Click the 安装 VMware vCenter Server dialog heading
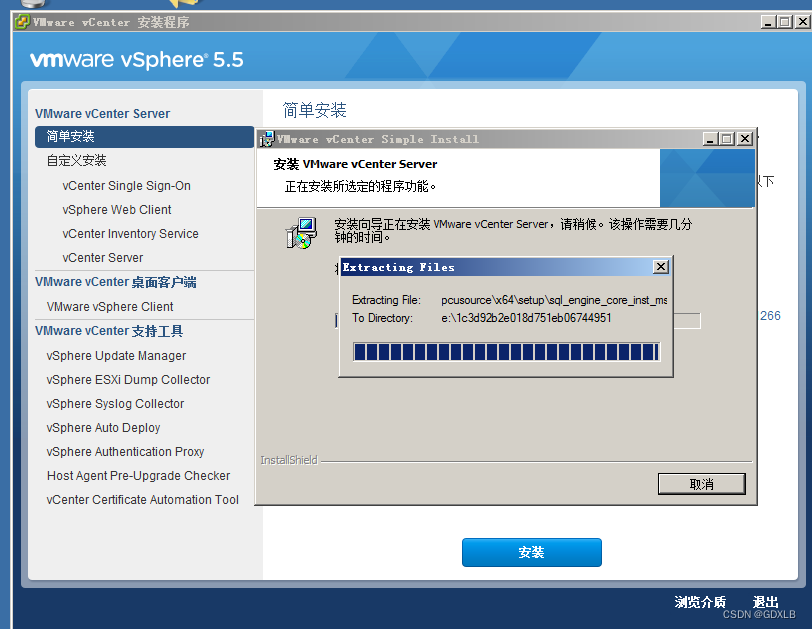 355,164
